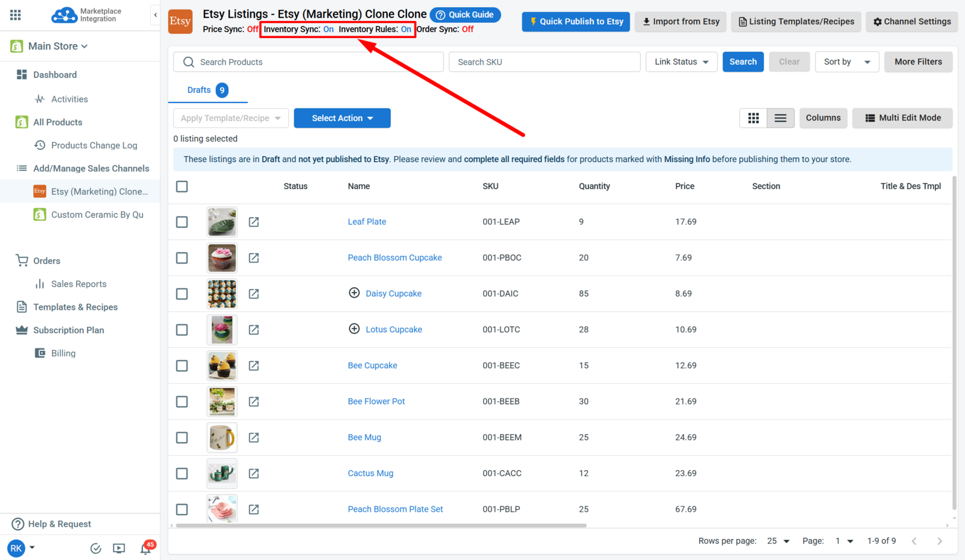
Task: Open external link icon for Bee Cupcake
Action: [254, 366]
